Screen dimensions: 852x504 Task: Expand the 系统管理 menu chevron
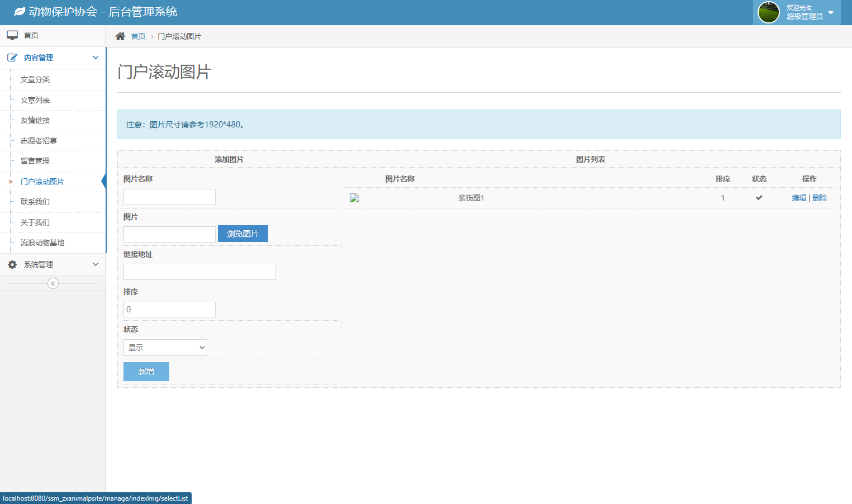click(96, 264)
